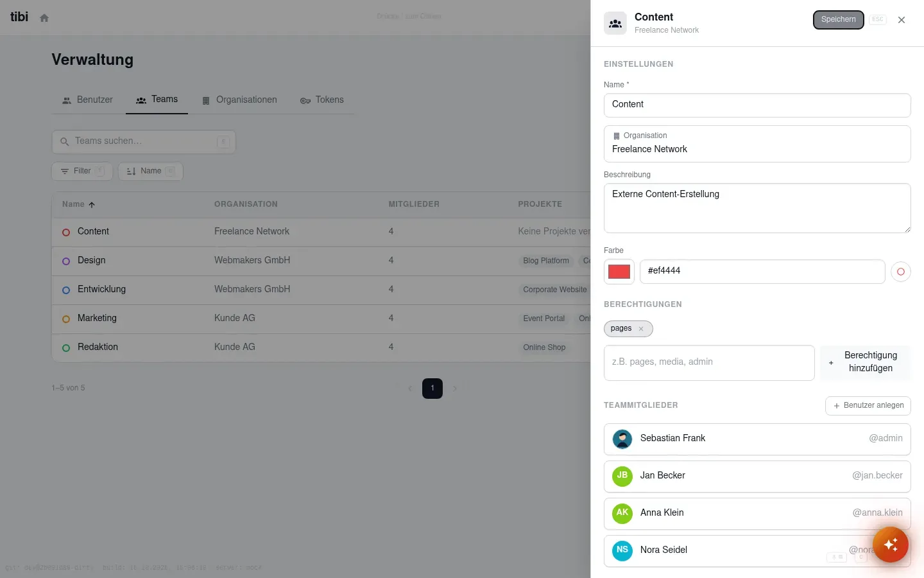Click the home icon next to tibi
The height and width of the screenshot is (578, 924).
coord(44,18)
